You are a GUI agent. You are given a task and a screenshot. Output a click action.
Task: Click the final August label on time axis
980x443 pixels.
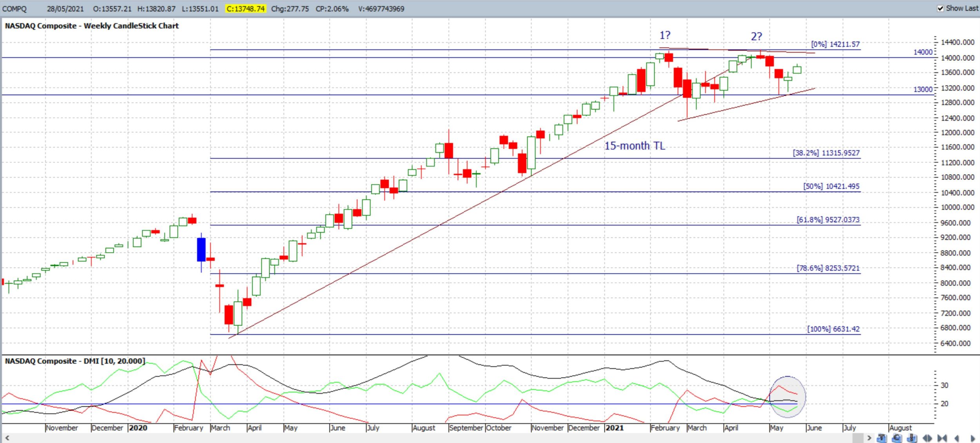click(x=900, y=428)
